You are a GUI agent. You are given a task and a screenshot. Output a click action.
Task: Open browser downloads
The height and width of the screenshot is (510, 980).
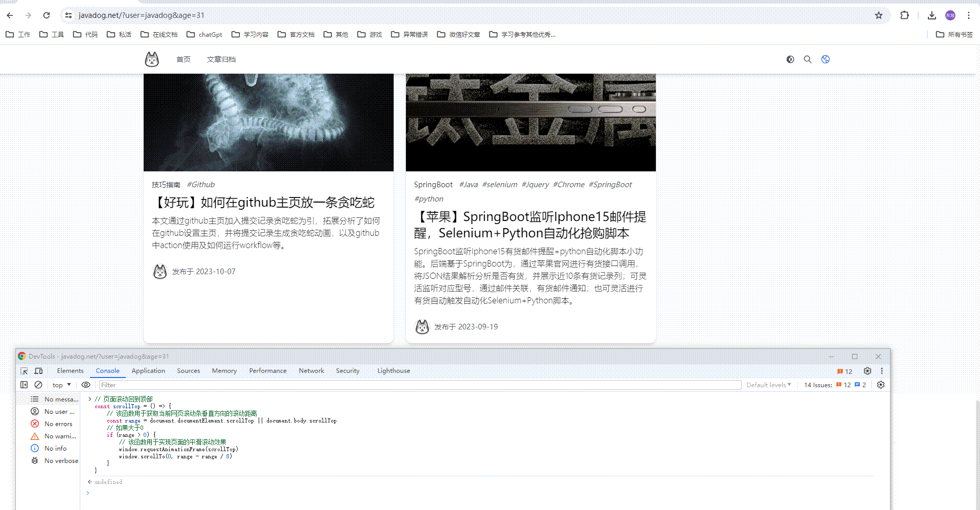click(x=932, y=15)
